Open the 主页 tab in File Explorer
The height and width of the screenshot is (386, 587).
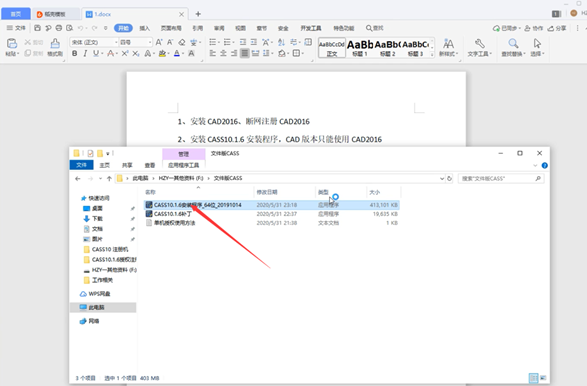click(104, 165)
